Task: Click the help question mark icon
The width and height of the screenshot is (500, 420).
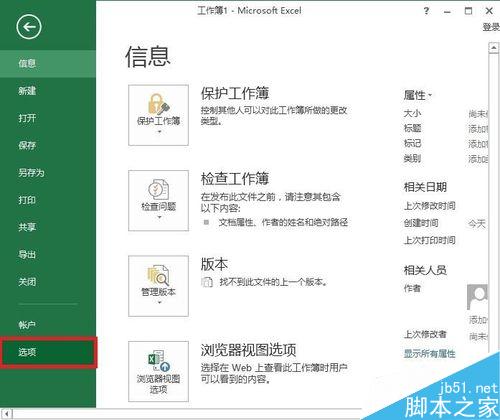Action: pyautogui.click(x=426, y=11)
